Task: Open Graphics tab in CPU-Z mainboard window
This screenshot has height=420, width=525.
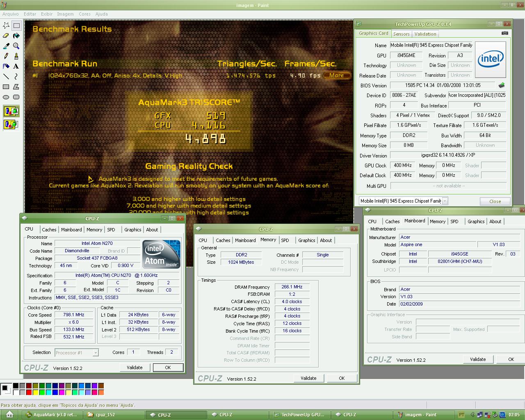Action: pyautogui.click(x=476, y=221)
